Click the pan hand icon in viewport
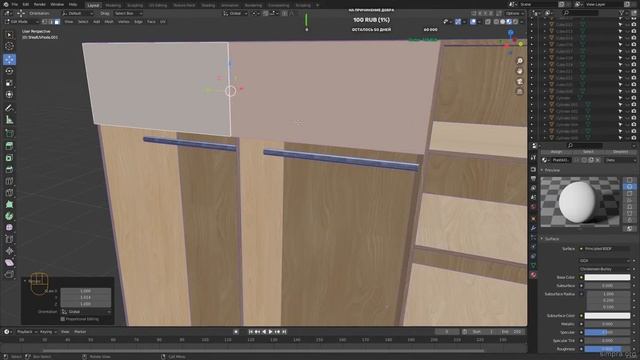 520,71
